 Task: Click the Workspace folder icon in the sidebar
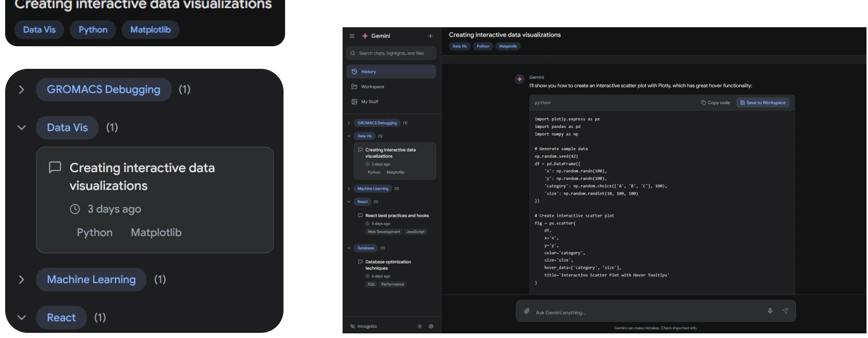(354, 86)
